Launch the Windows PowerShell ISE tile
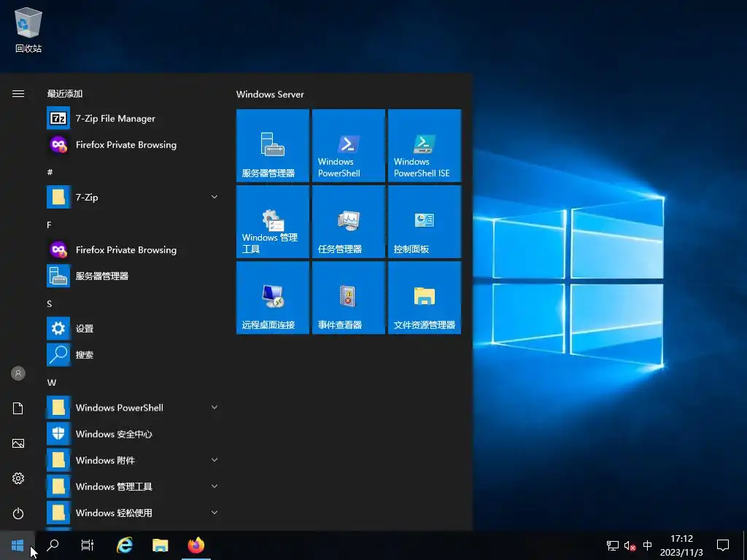 click(x=425, y=146)
